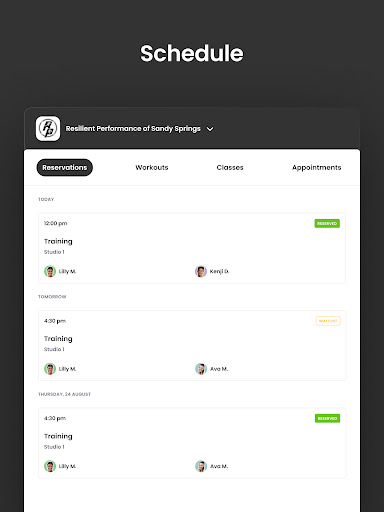Image resolution: width=384 pixels, height=512 pixels.
Task: Open the Appointments tab
Action: coord(317,167)
